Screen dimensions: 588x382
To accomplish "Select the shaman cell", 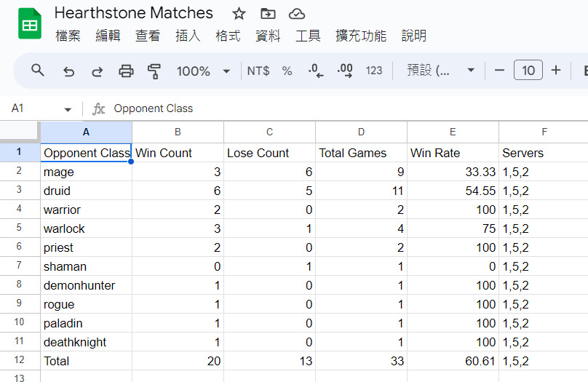I will [x=87, y=266].
